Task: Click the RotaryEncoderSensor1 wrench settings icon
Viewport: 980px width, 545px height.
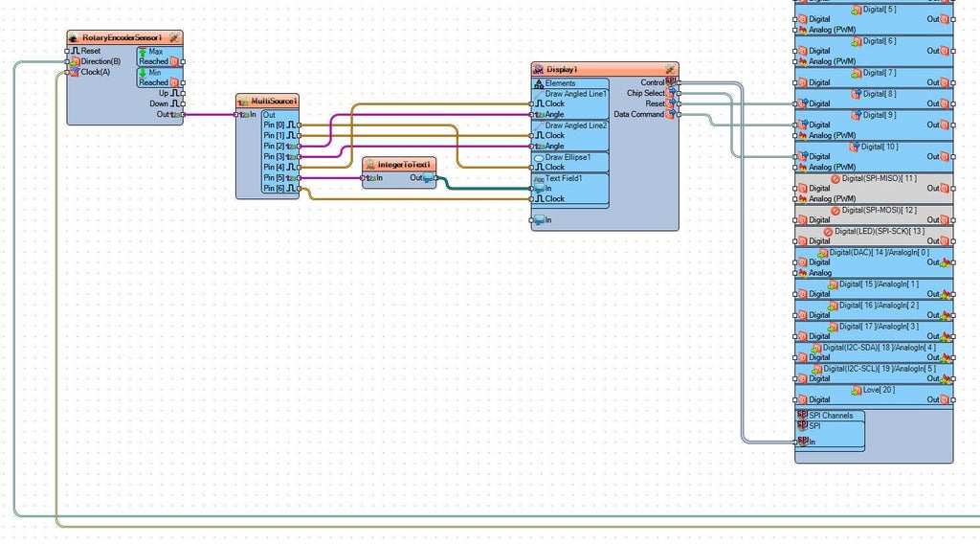Action: pyautogui.click(x=174, y=38)
